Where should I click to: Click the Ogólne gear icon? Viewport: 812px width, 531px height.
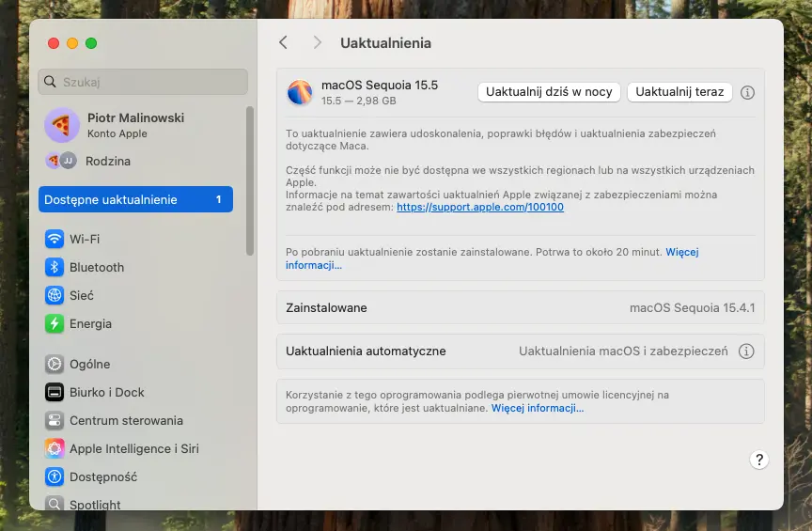point(55,365)
